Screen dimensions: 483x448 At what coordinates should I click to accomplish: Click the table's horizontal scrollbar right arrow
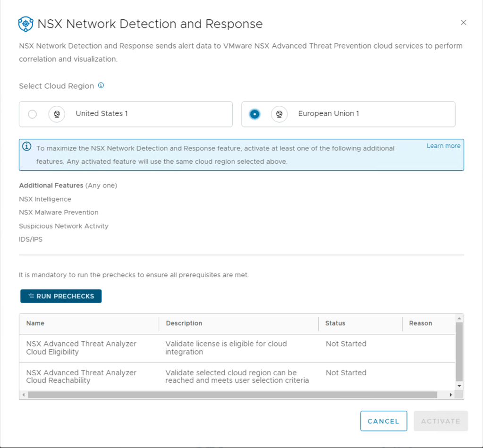pyautogui.click(x=450, y=395)
